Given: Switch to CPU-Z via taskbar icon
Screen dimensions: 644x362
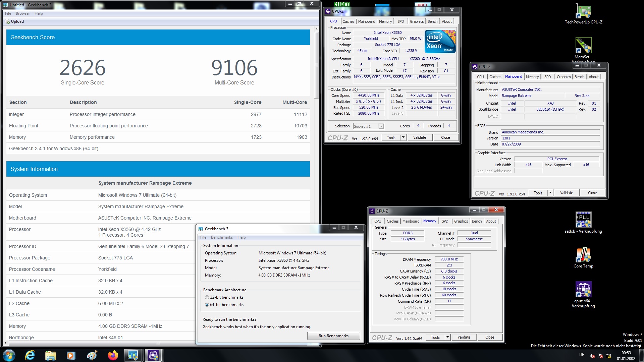Looking at the screenshot, I should (x=154, y=355).
